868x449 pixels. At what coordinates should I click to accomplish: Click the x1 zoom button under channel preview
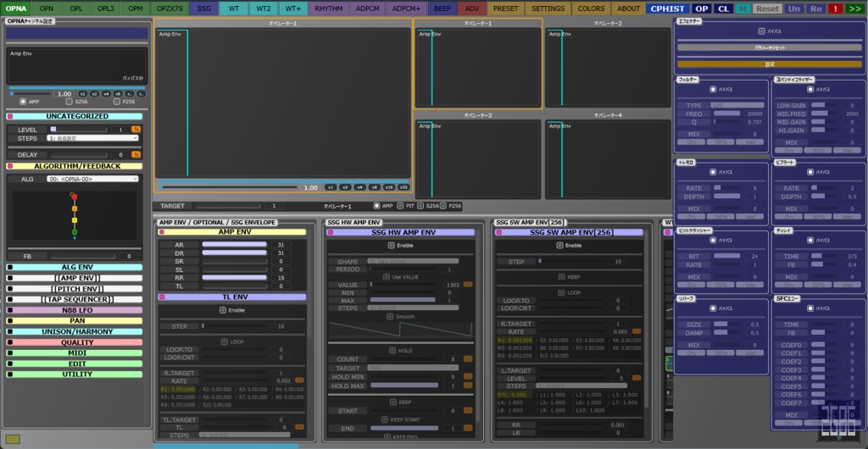pos(82,94)
